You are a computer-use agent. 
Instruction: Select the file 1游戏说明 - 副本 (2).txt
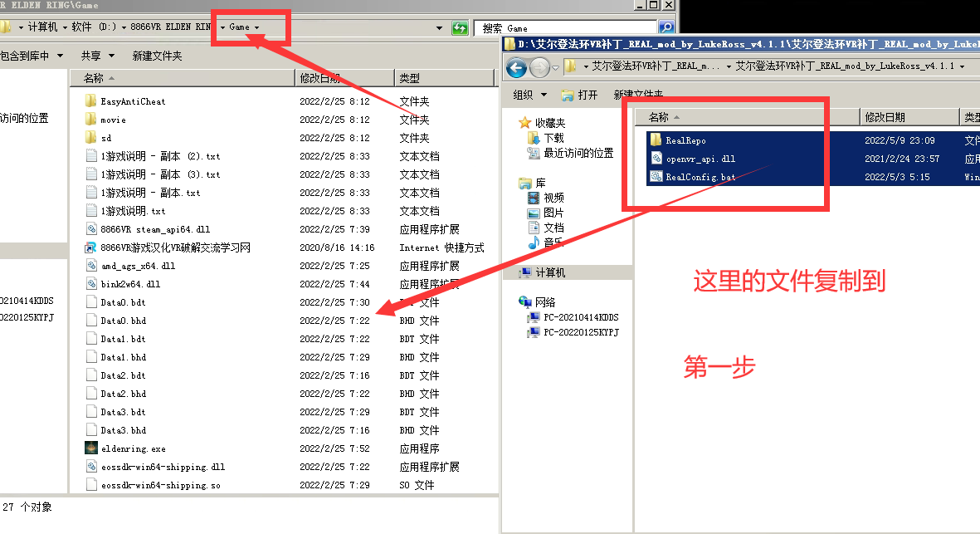pos(160,155)
